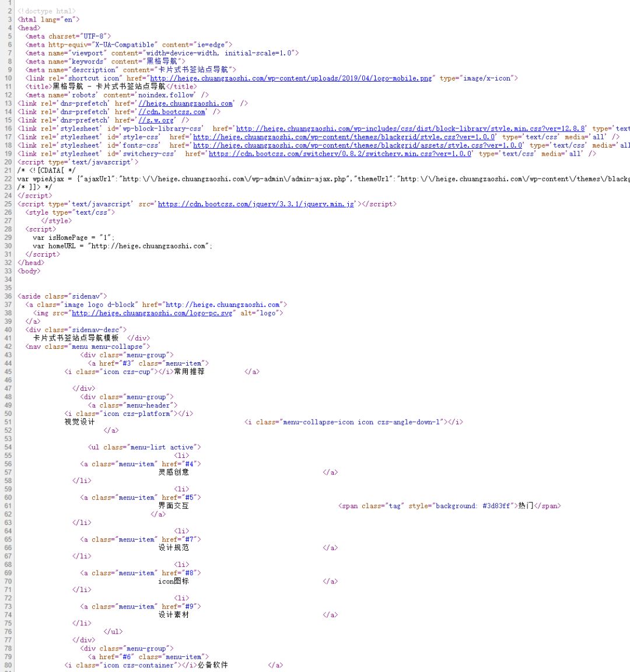Open the //heige.chuangzaoshi.com dns-prefetch link
630x672 pixels.
(185, 103)
